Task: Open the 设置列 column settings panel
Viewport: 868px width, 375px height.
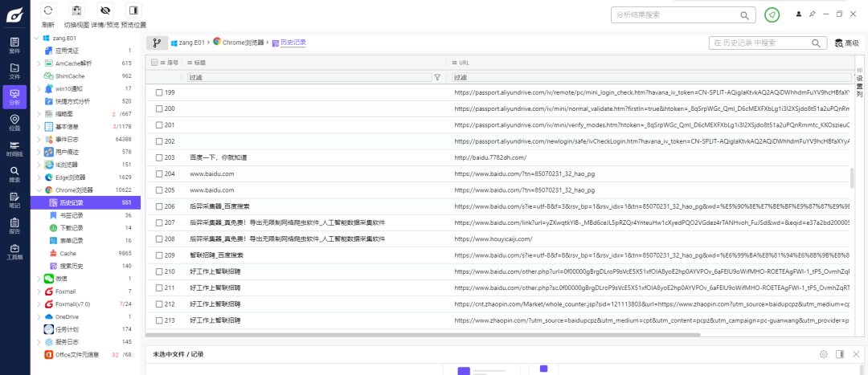Action: [x=860, y=82]
